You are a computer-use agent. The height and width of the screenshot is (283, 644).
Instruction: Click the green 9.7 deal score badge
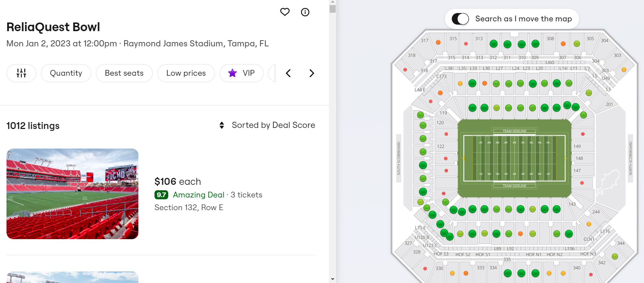[161, 195]
